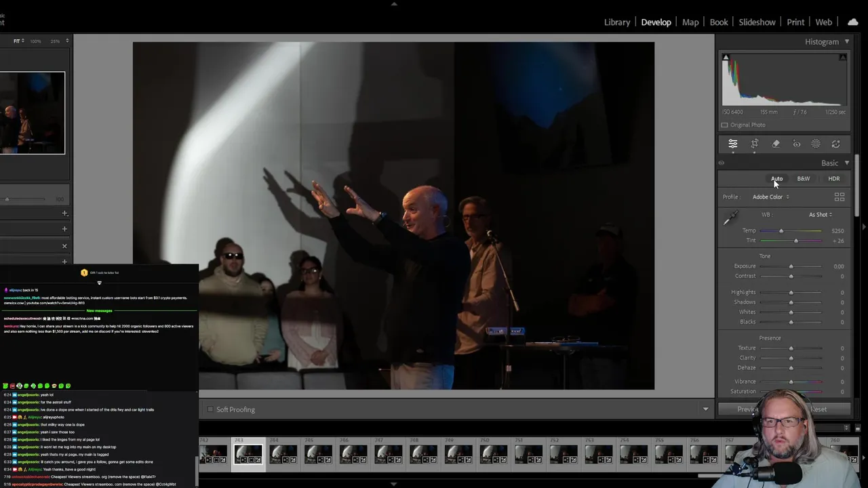
Task: Apply Auto tone settings
Action: click(x=776, y=178)
